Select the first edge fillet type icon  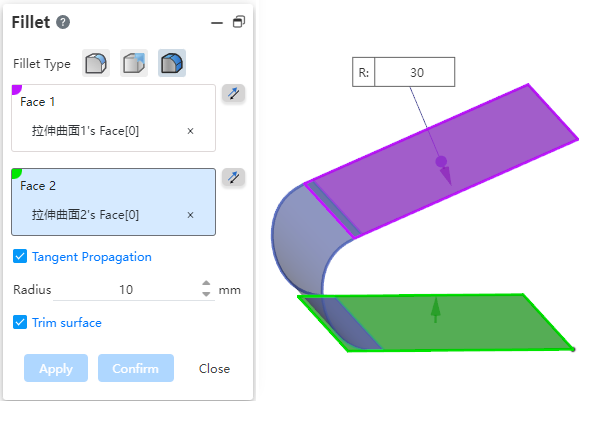click(x=96, y=63)
